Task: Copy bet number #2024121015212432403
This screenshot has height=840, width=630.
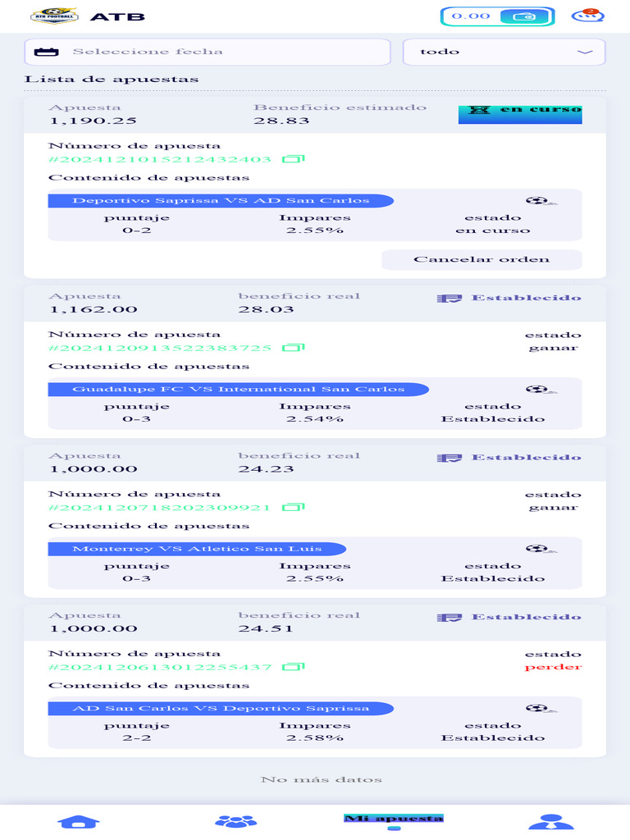Action: tap(293, 159)
